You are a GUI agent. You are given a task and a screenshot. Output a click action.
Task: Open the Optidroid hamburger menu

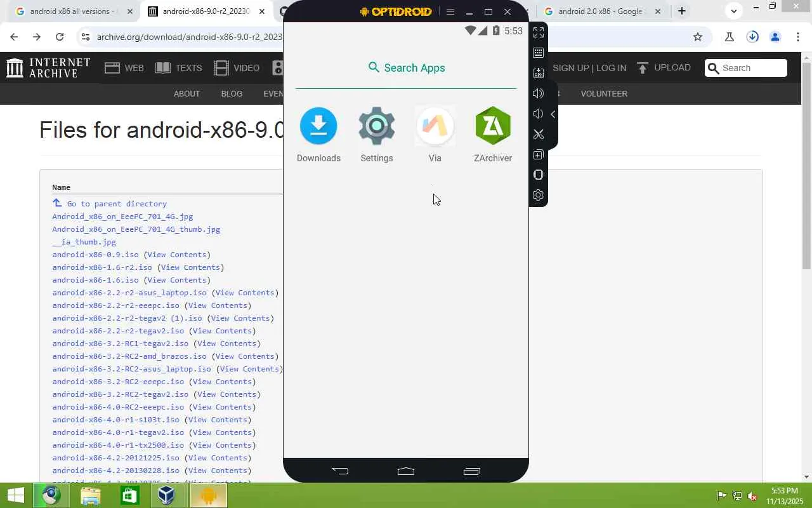coord(450,11)
